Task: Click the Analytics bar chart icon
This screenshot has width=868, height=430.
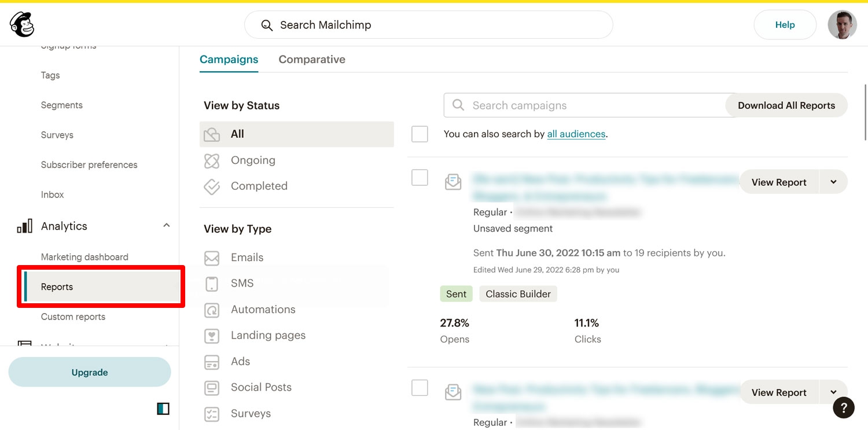Action: coord(24,226)
